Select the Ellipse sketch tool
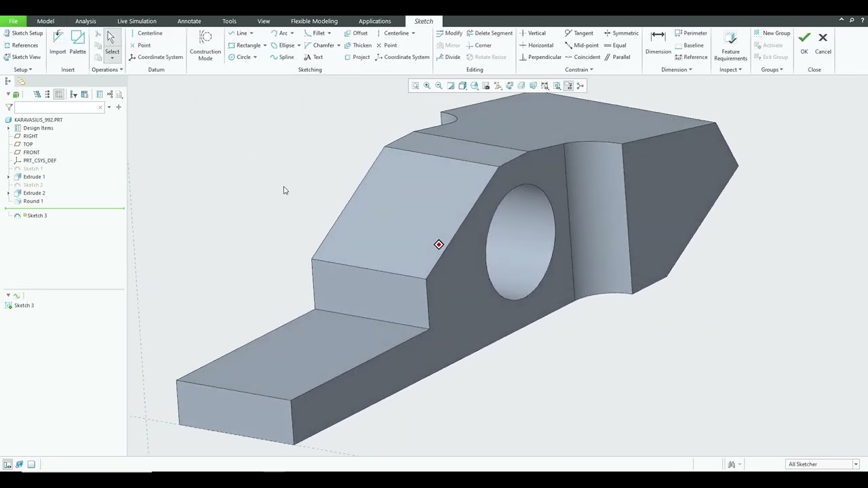 pos(282,45)
